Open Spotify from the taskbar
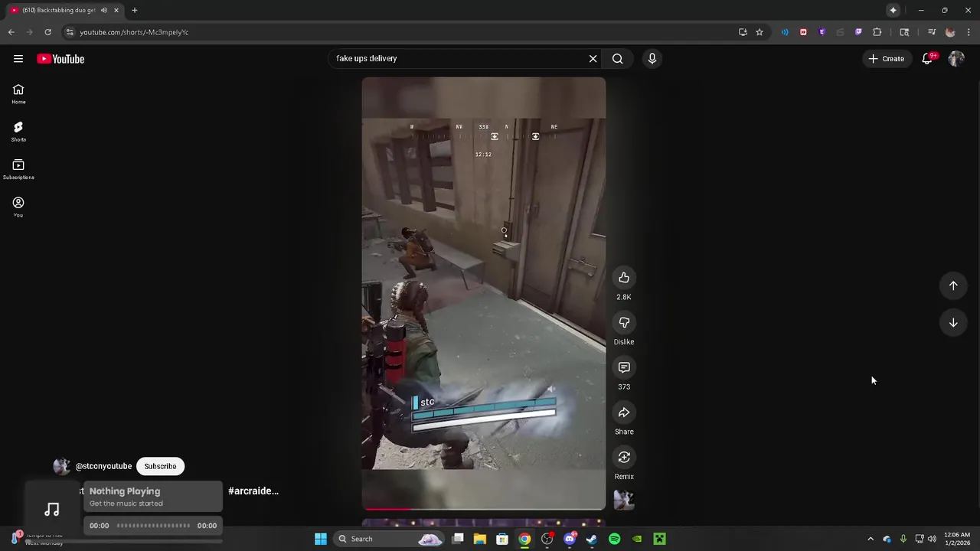980x551 pixels. coord(614,539)
